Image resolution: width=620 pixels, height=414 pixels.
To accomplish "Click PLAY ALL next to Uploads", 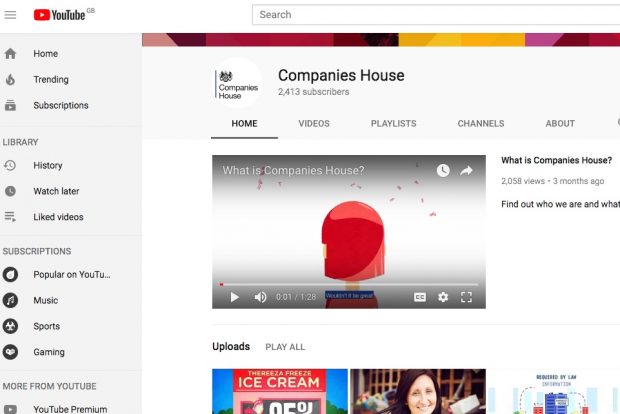I will 285,347.
